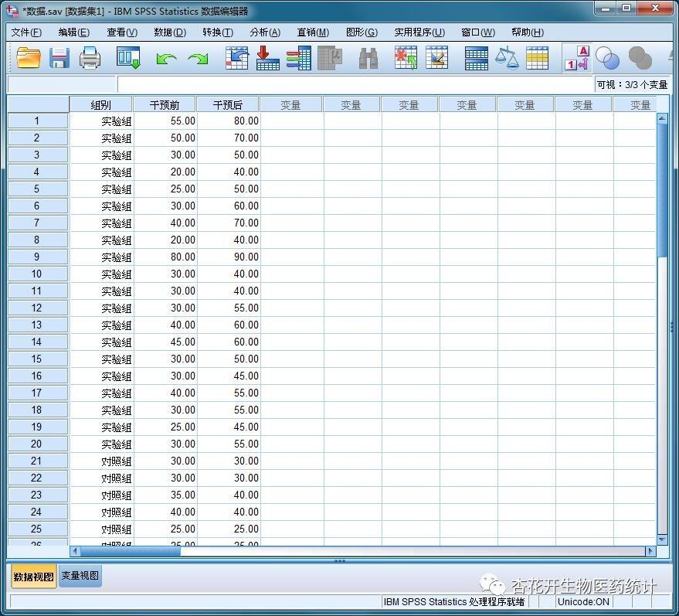
Task: Click the Recall recently used dialogs icon
Action: (127, 58)
